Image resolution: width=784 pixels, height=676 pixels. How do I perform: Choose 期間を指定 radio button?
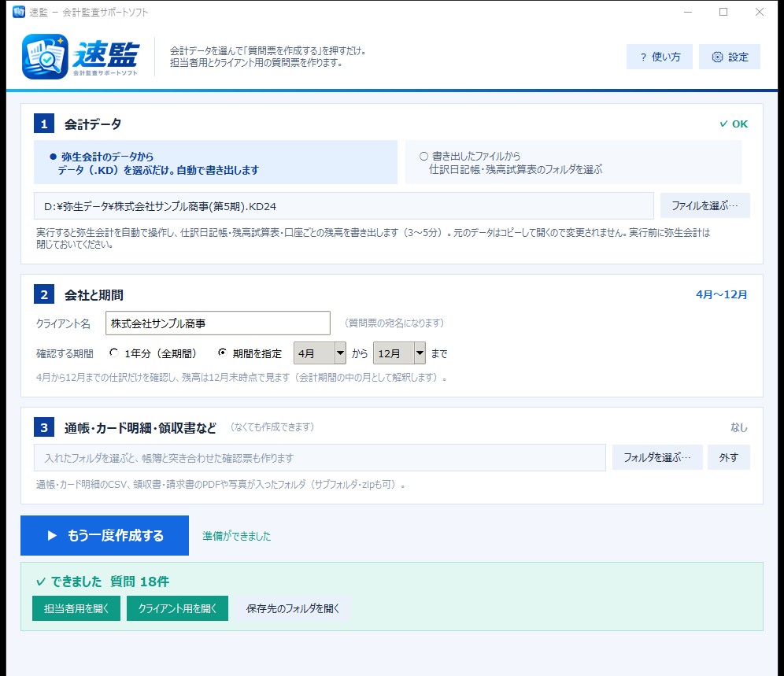(223, 353)
